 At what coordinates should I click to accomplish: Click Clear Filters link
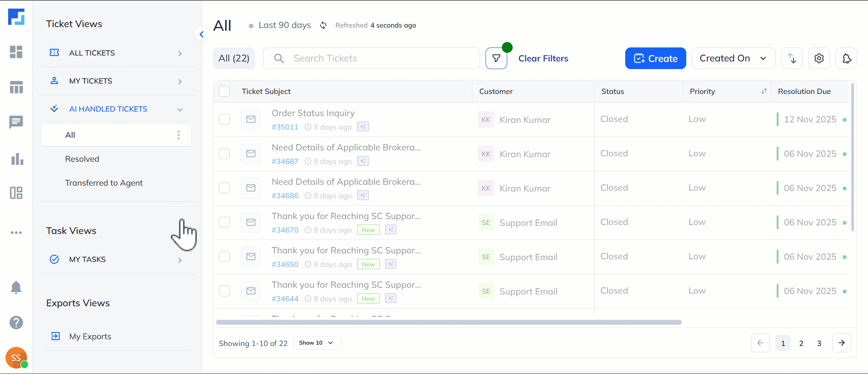(x=543, y=58)
